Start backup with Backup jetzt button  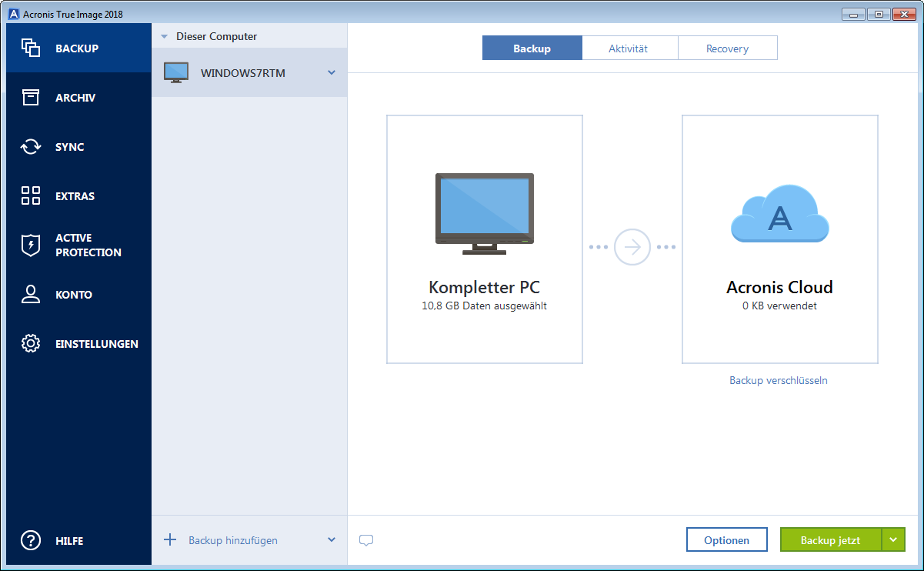[830, 540]
